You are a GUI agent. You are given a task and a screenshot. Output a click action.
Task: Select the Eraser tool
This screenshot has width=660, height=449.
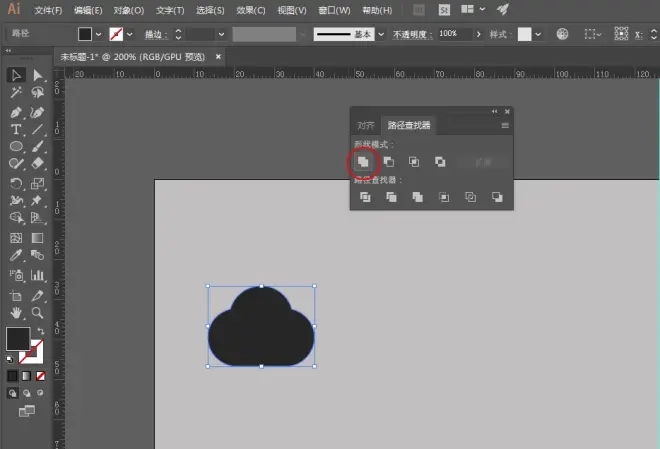(x=37, y=163)
